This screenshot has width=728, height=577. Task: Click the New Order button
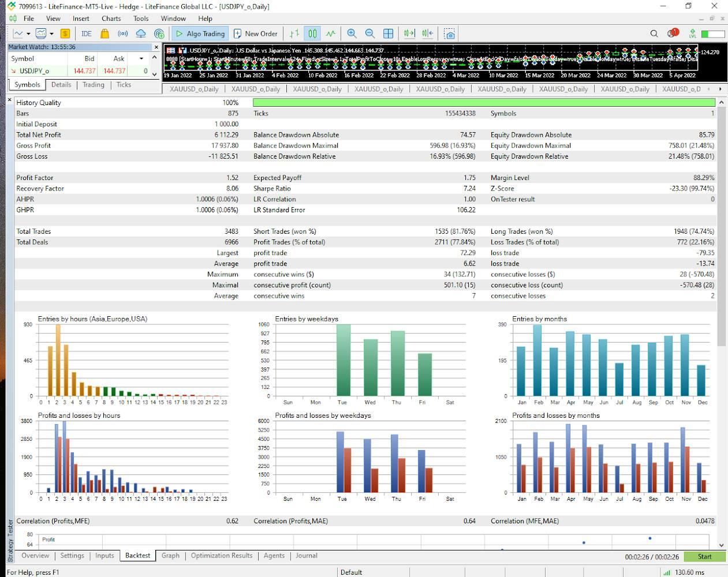pyautogui.click(x=255, y=33)
